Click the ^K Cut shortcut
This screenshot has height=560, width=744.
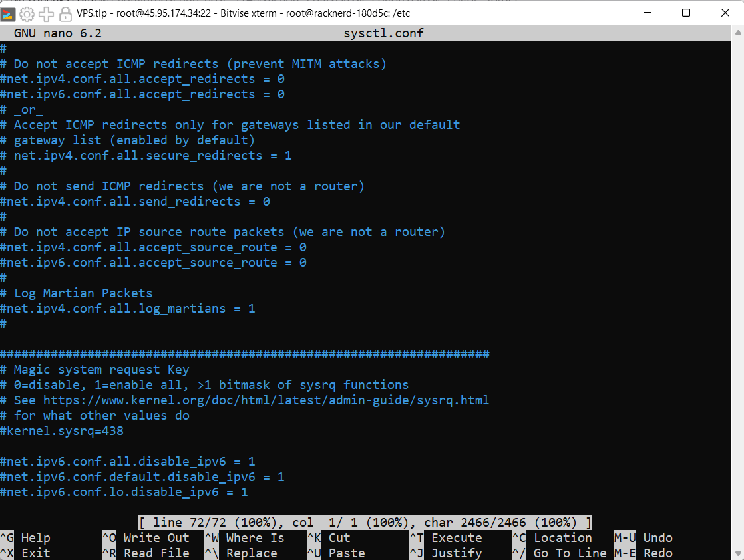click(x=329, y=537)
